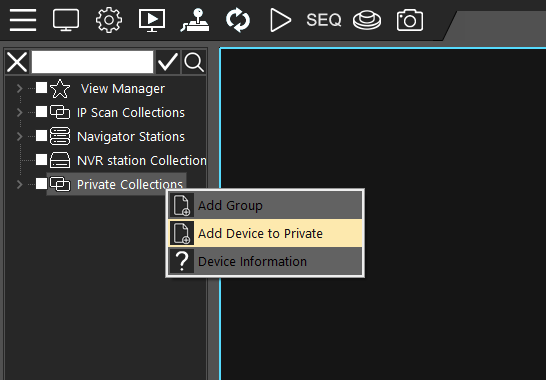The height and width of the screenshot is (380, 546).
Task: Click the Add Device to Private icon
Action: click(x=182, y=233)
